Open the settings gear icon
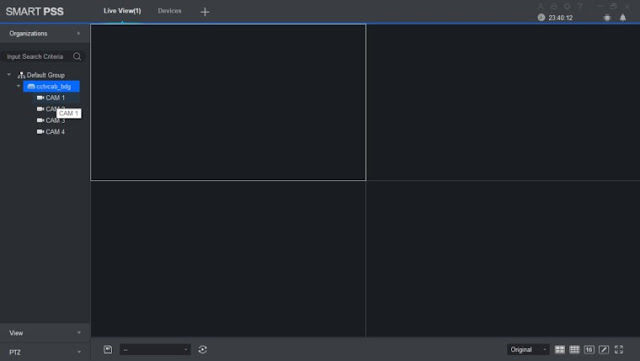This screenshot has height=361, width=640. (x=567, y=6)
